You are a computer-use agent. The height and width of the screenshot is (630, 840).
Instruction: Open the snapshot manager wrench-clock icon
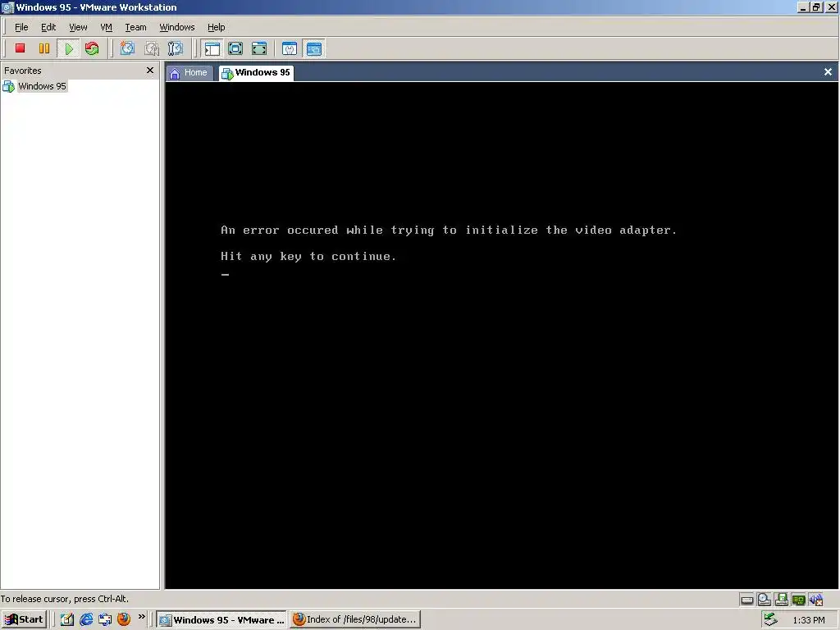176,48
